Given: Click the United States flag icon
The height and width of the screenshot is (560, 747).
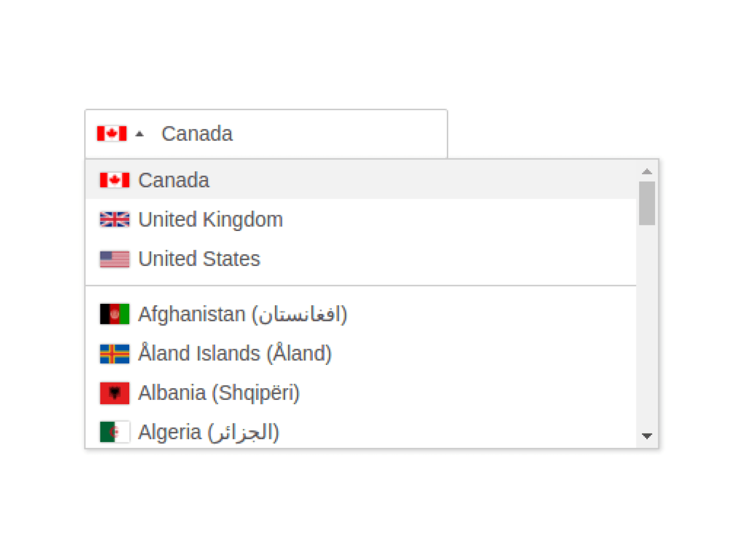Looking at the screenshot, I should click(x=114, y=259).
